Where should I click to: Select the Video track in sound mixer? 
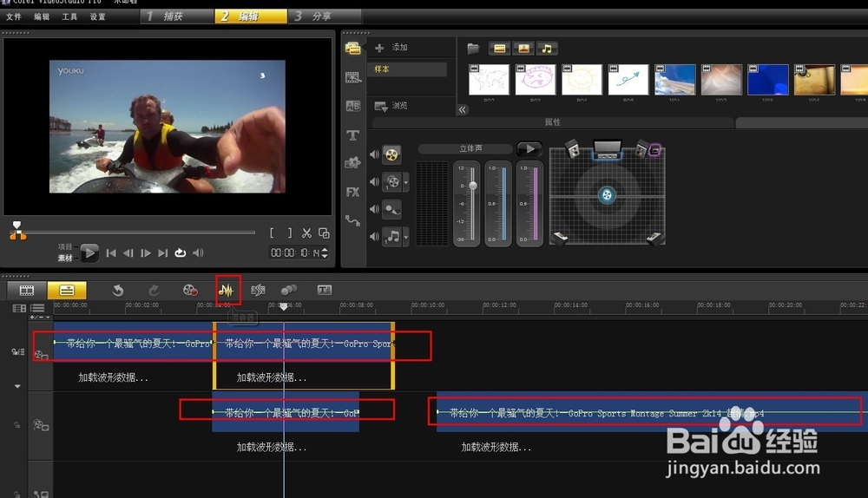click(x=391, y=154)
